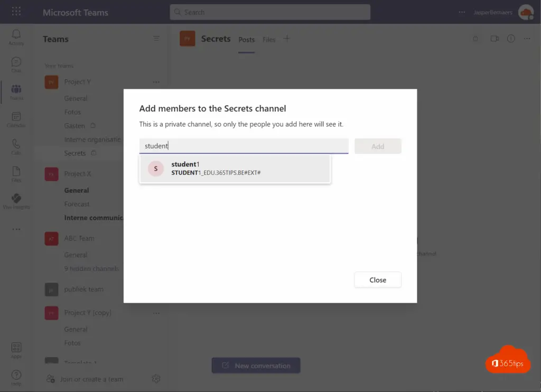Viewport: 541px width, 392px height.
Task: Open the Secrets channel in list
Action: [x=75, y=153]
